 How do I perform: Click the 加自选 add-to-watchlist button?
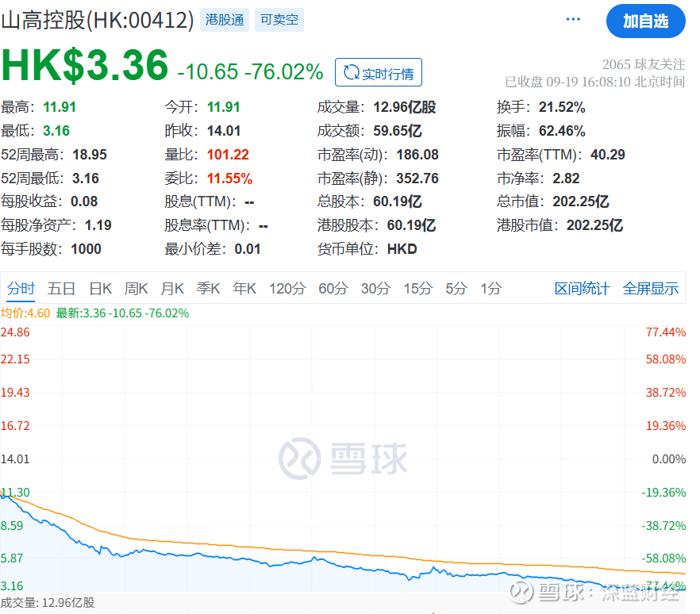pos(645,21)
